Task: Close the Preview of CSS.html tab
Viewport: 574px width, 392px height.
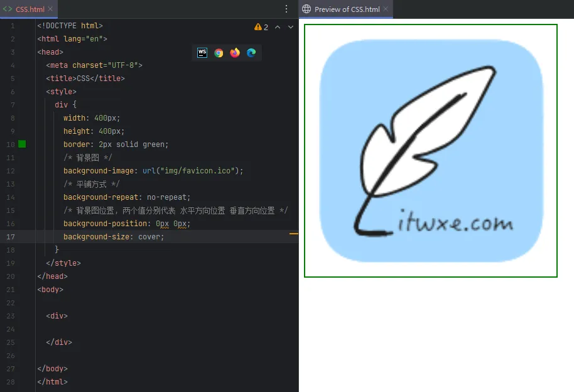Action: point(386,9)
